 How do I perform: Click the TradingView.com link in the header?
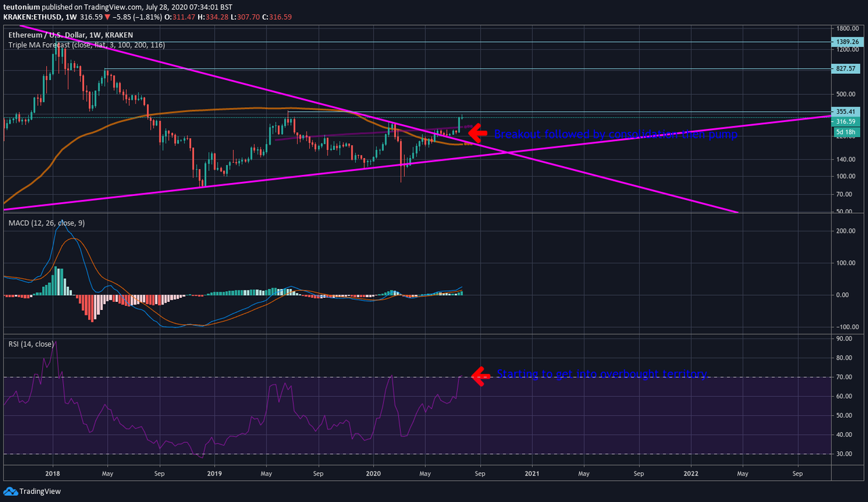click(x=114, y=7)
